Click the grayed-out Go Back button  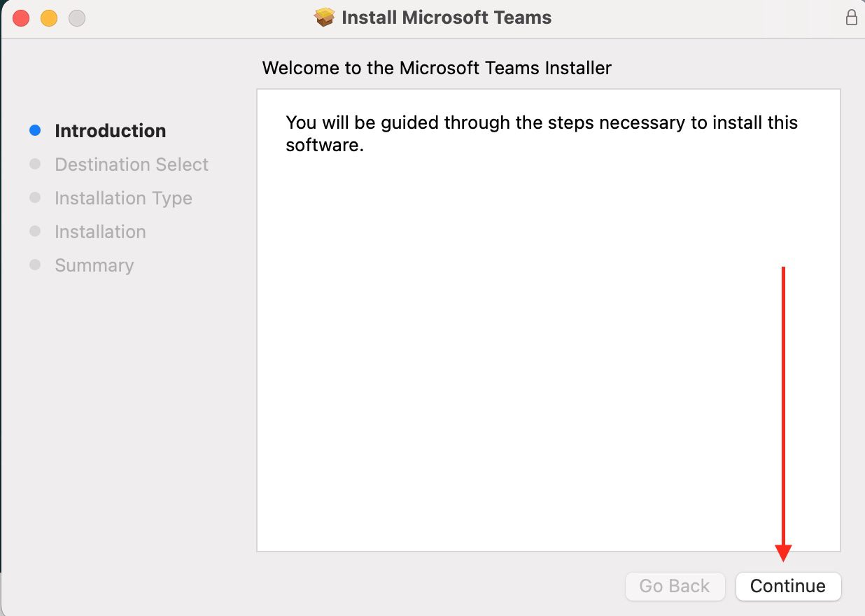point(674,586)
